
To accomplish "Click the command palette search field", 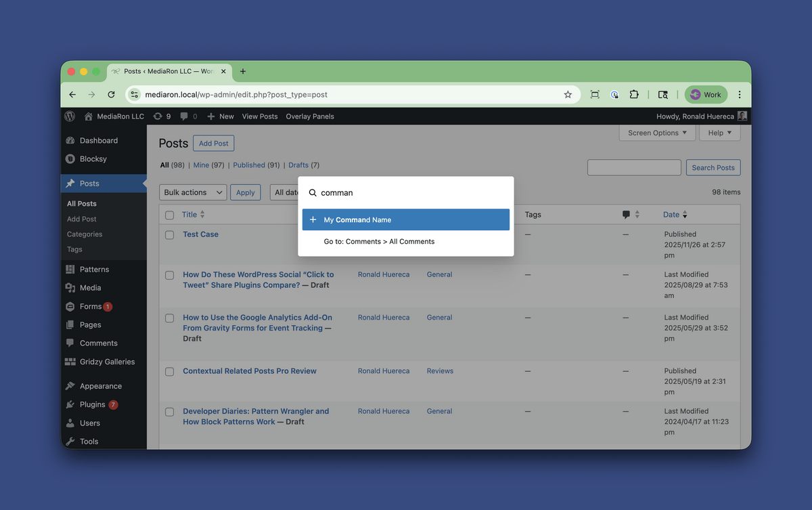I will pos(413,193).
